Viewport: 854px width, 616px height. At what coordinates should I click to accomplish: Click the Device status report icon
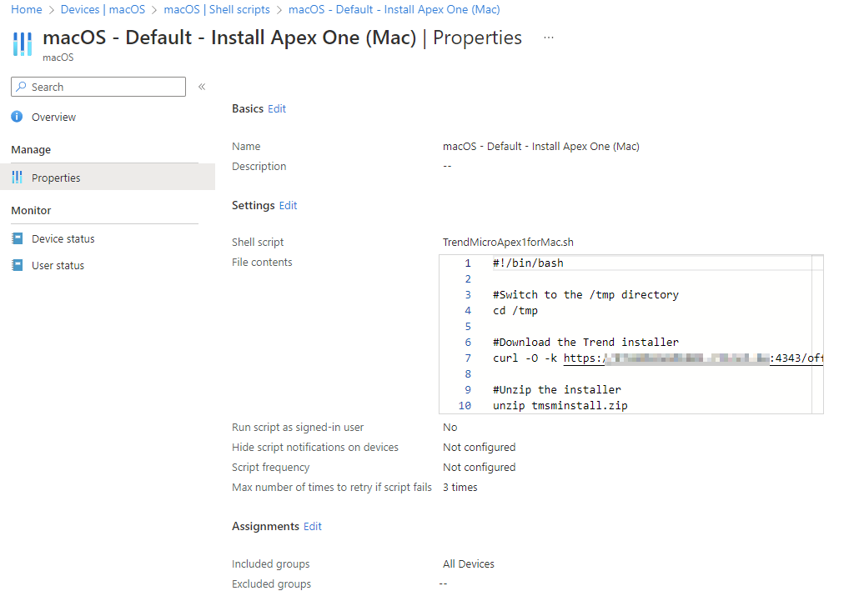click(x=18, y=238)
